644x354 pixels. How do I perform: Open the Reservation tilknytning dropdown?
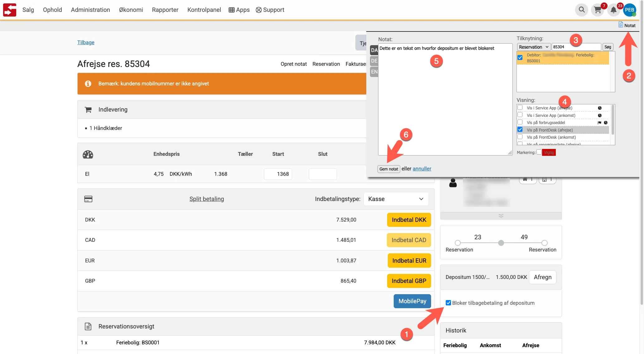533,47
